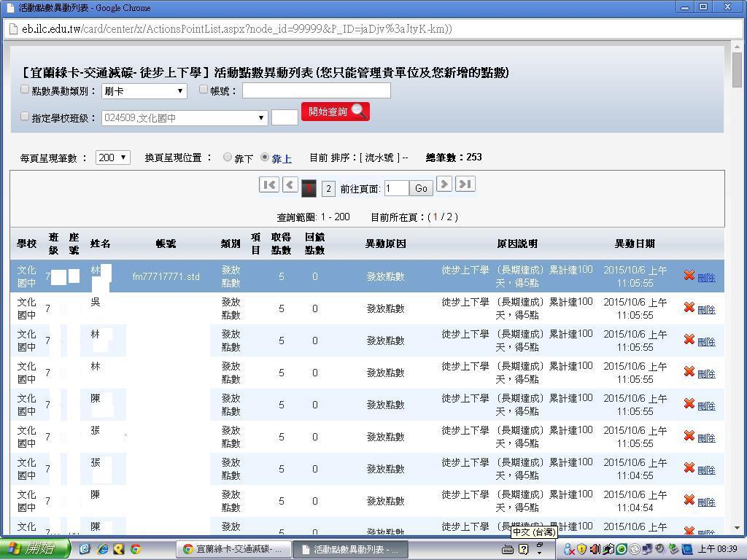The height and width of the screenshot is (560, 747).
Task: Click Windows Start button
Action: [x=34, y=549]
